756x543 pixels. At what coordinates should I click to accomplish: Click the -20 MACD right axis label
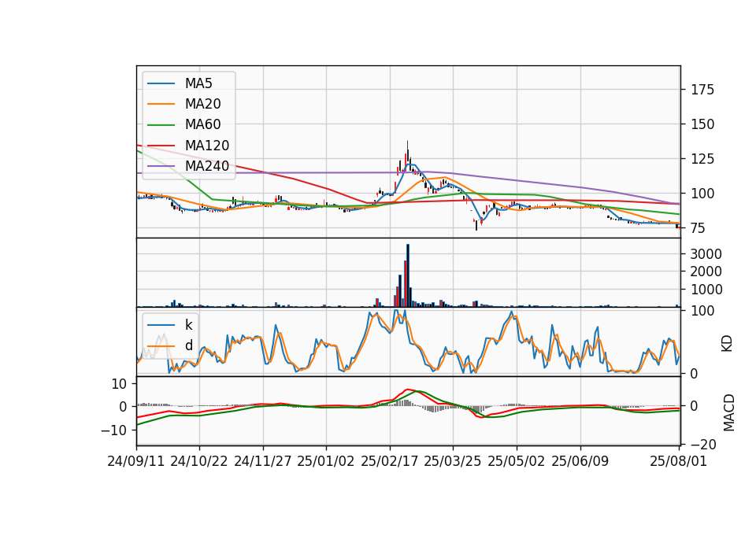703,444
